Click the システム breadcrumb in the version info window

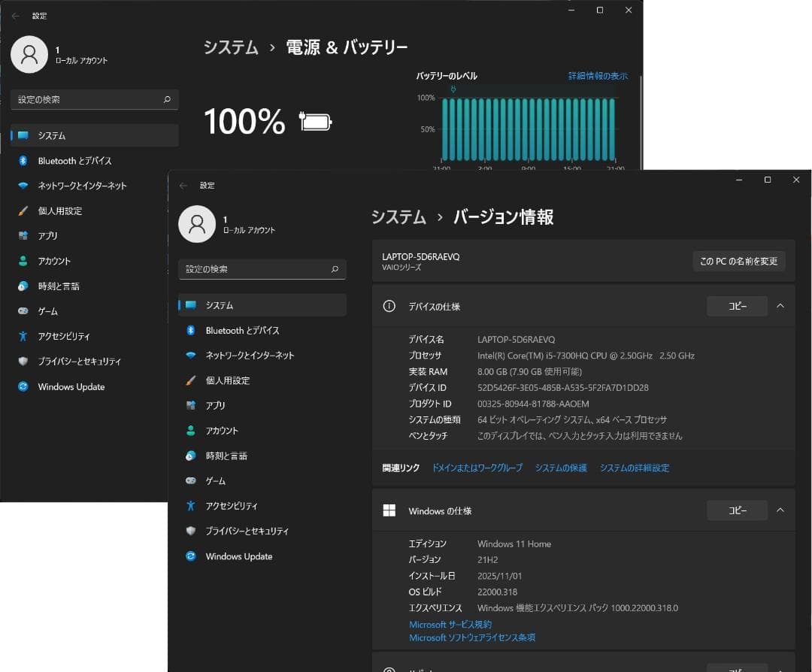(398, 217)
